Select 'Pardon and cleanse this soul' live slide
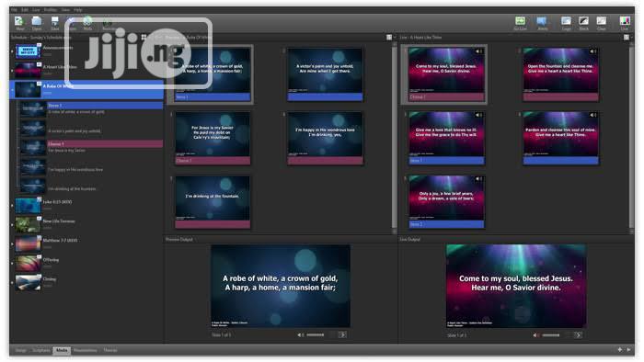The image size is (644, 362). [560, 138]
